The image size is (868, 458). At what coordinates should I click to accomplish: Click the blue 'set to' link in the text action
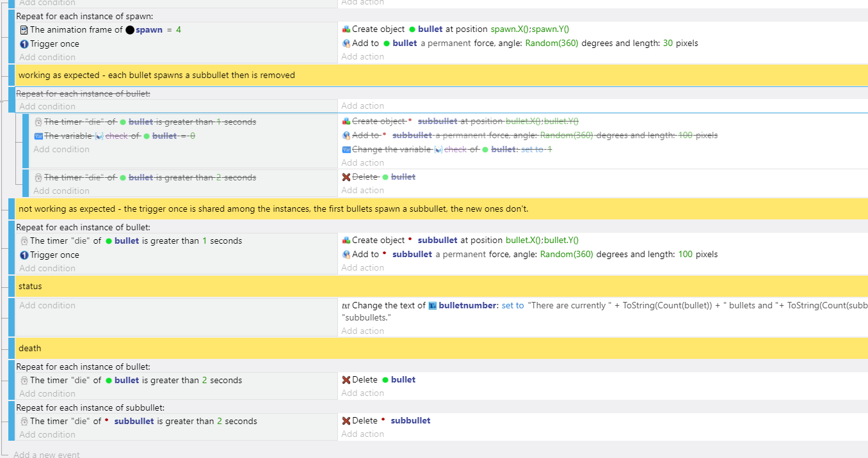[513, 305]
